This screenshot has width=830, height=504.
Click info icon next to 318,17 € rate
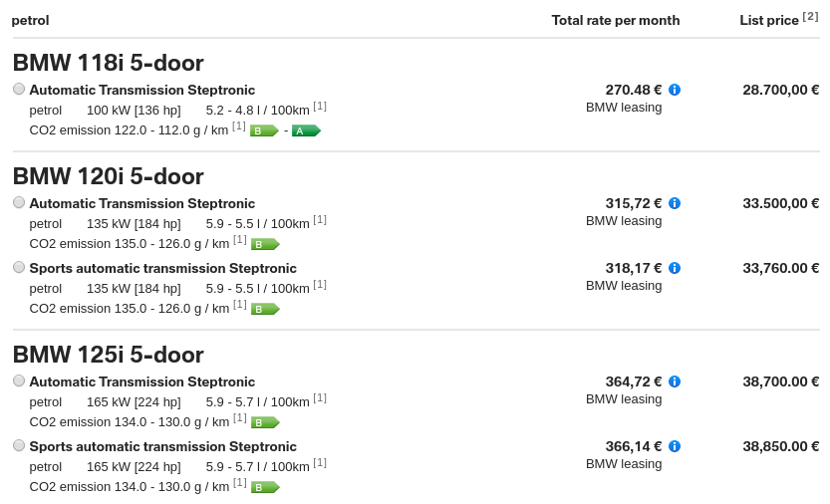675,268
